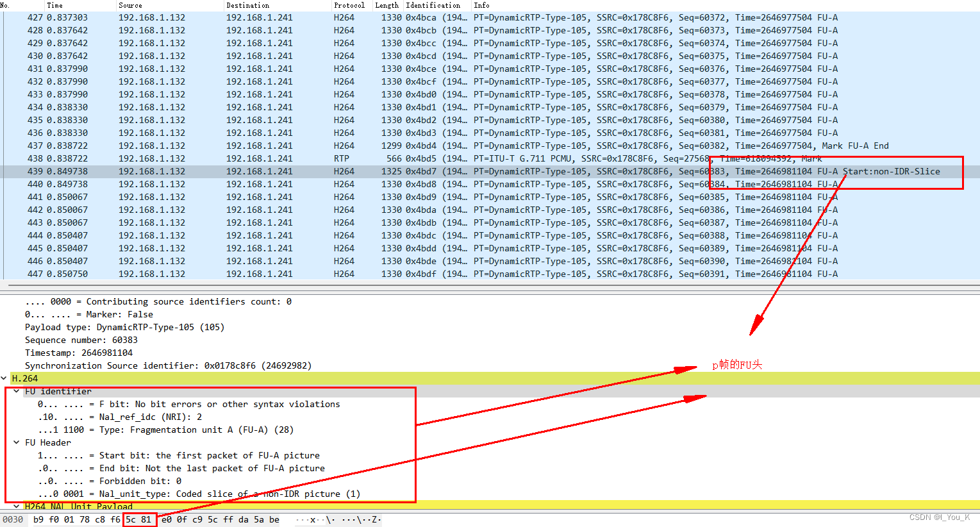The height and width of the screenshot is (527, 980).
Task: Select the Payload type DynamicRTP-Type-105 line
Action: 124,327
